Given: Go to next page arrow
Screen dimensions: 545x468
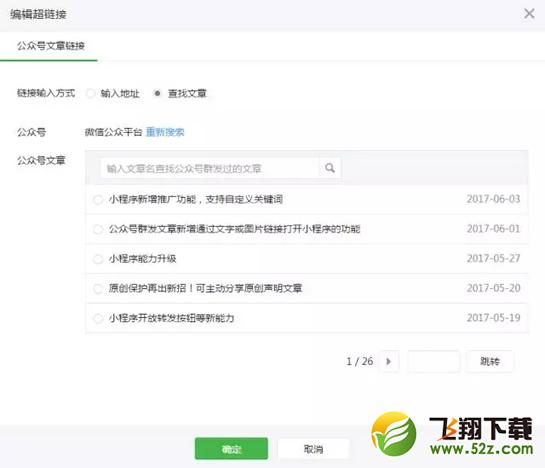Looking at the screenshot, I should 389,362.
